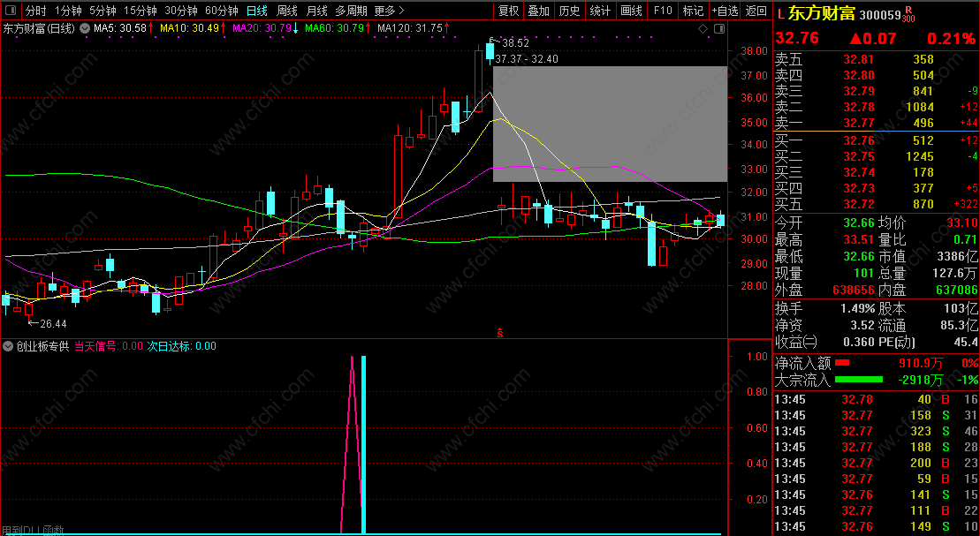Screen dimensions: 980x536
Task: Click the 次日达标: 0.00 indicator label
Action: tap(182, 346)
